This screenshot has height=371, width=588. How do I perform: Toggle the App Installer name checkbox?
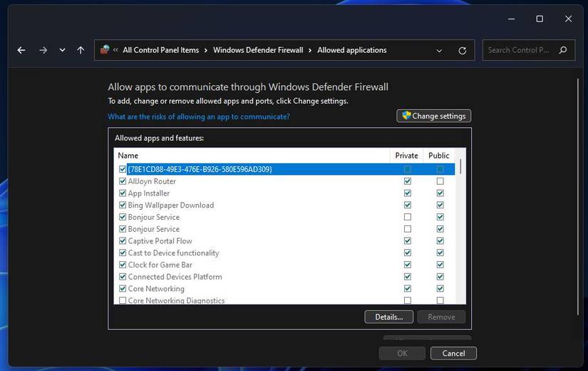pyautogui.click(x=123, y=193)
